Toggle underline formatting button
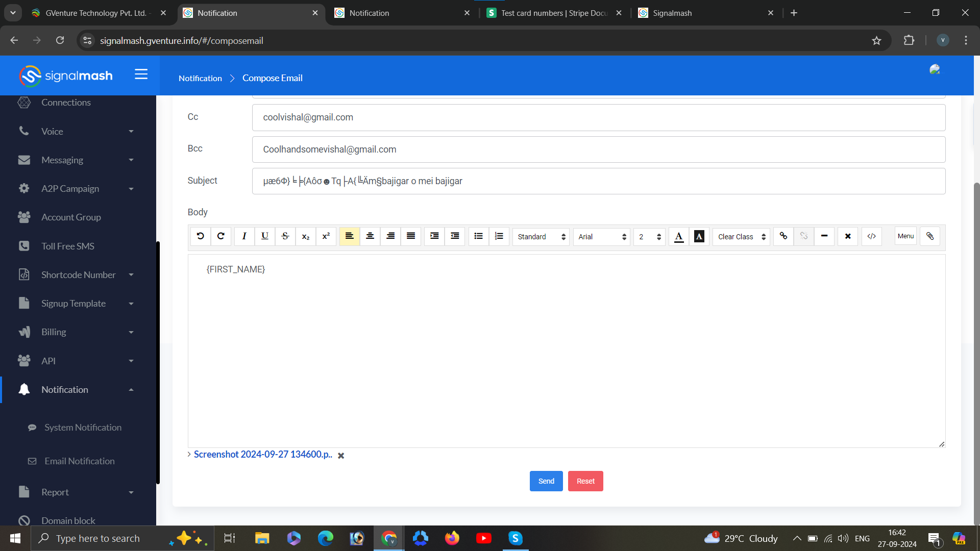 [264, 236]
